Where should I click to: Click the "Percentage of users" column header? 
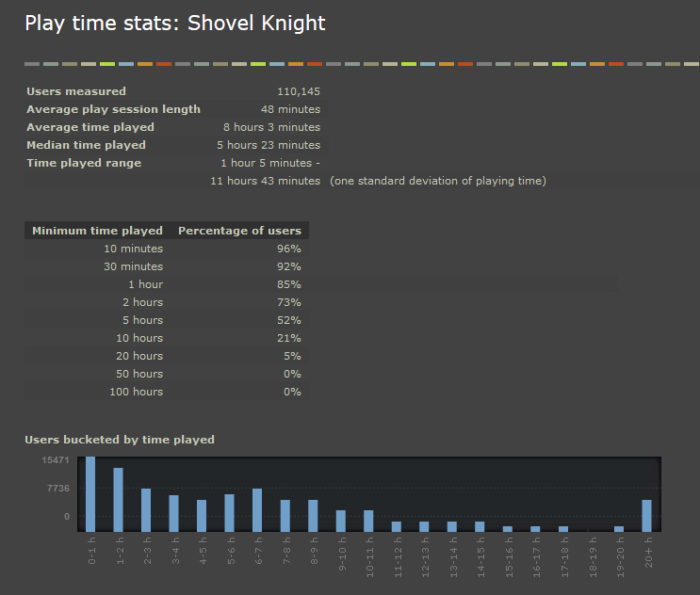pyautogui.click(x=239, y=231)
